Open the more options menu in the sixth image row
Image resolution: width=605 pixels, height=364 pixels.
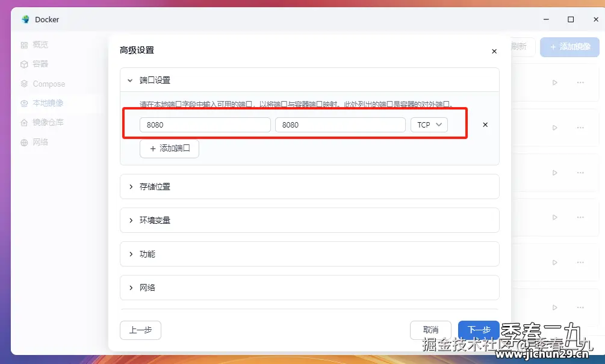pyautogui.click(x=580, y=307)
